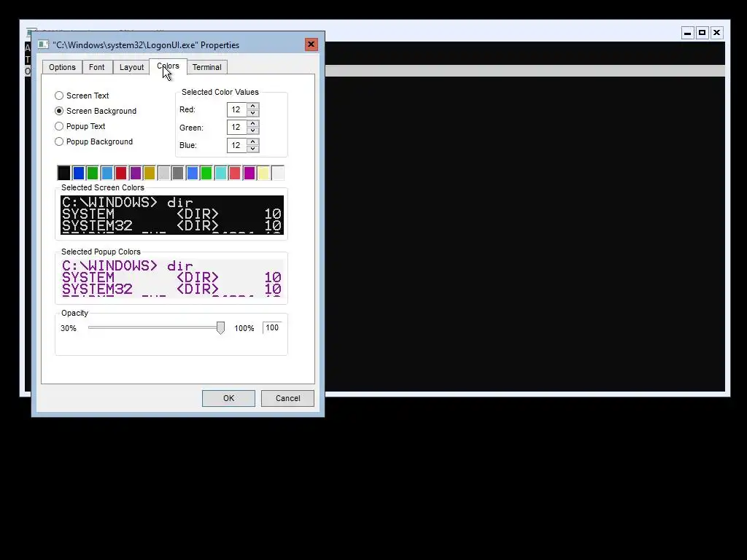
Task: Pick the magenta color swatch
Action: (249, 173)
